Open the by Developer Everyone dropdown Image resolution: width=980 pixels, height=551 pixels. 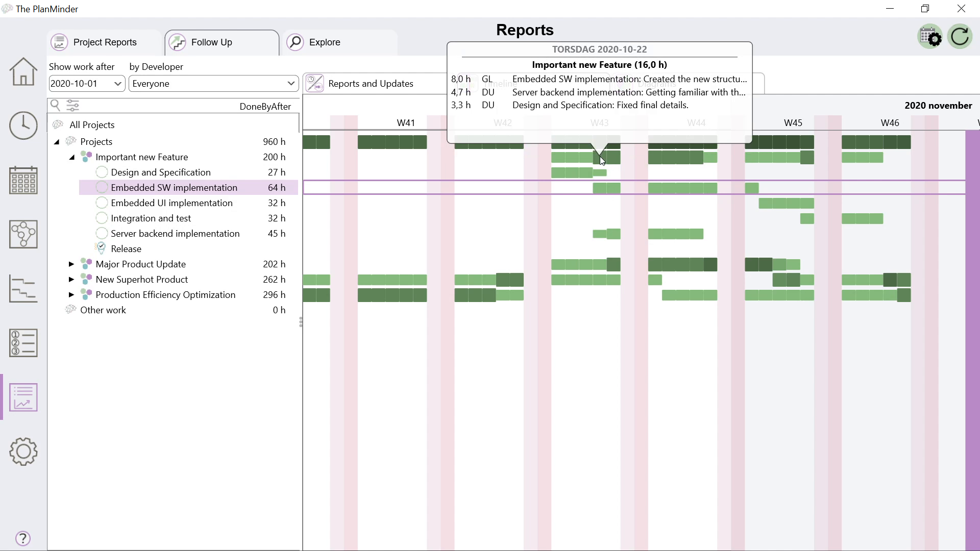coord(213,84)
